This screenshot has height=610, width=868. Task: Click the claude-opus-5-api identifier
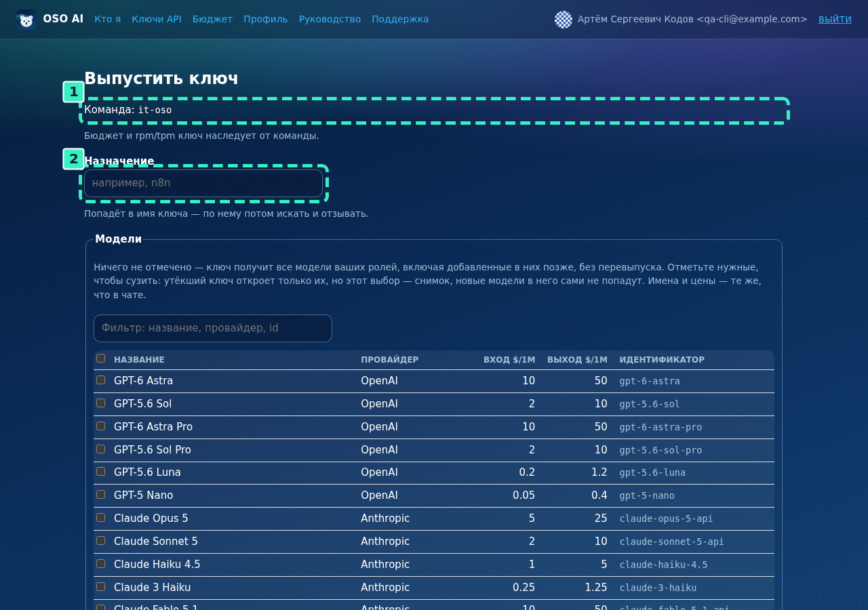point(666,519)
